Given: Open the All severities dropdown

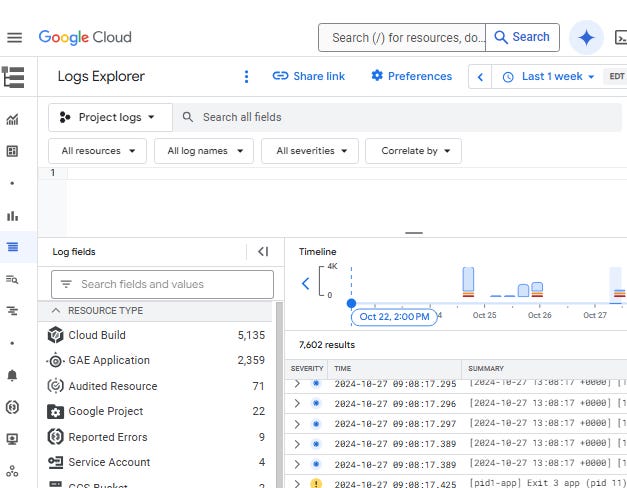Looking at the screenshot, I should pos(310,151).
